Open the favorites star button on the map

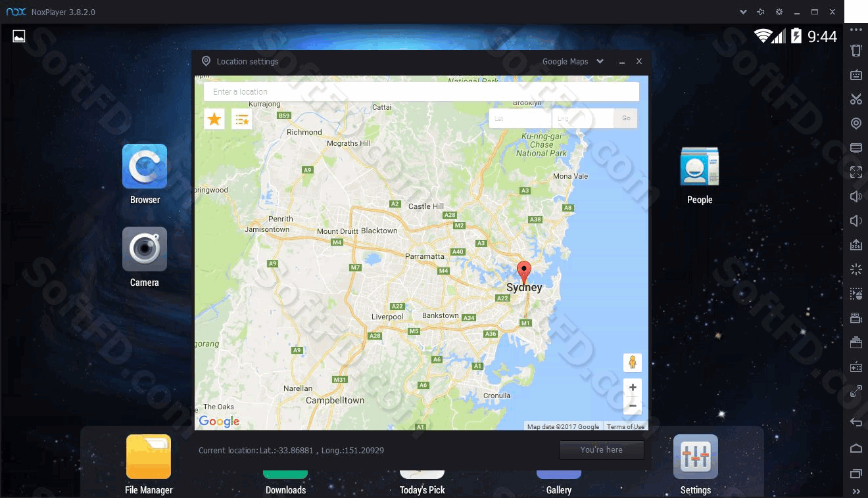click(x=214, y=119)
